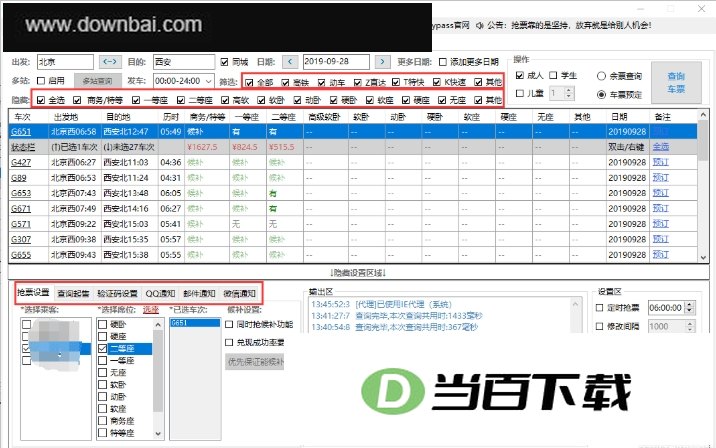The image size is (716, 448).
Task: Select the 车票预定 radio option
Action: [601, 95]
